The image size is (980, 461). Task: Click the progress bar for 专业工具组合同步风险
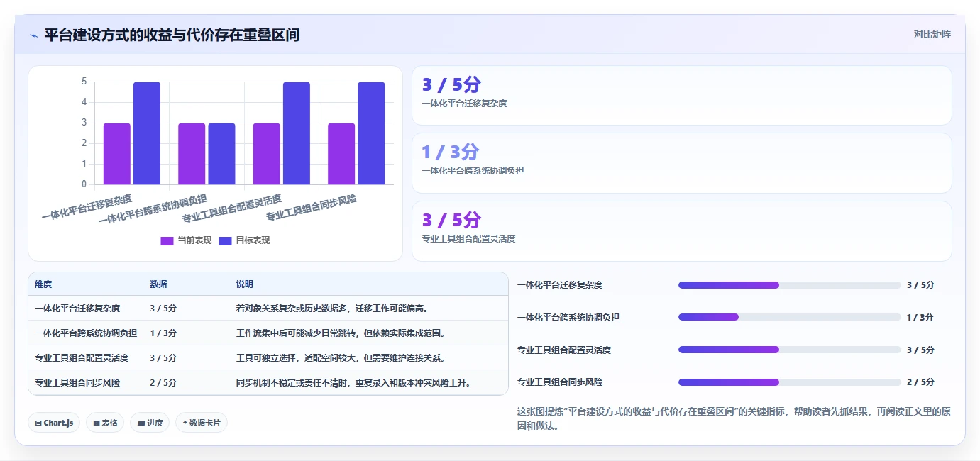pyautogui.click(x=790, y=382)
